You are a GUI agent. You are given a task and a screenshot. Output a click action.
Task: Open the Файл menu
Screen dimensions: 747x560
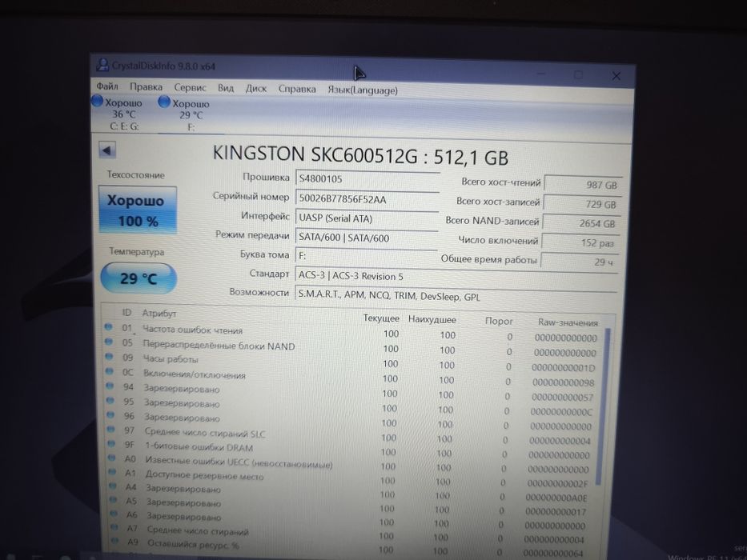coord(107,86)
